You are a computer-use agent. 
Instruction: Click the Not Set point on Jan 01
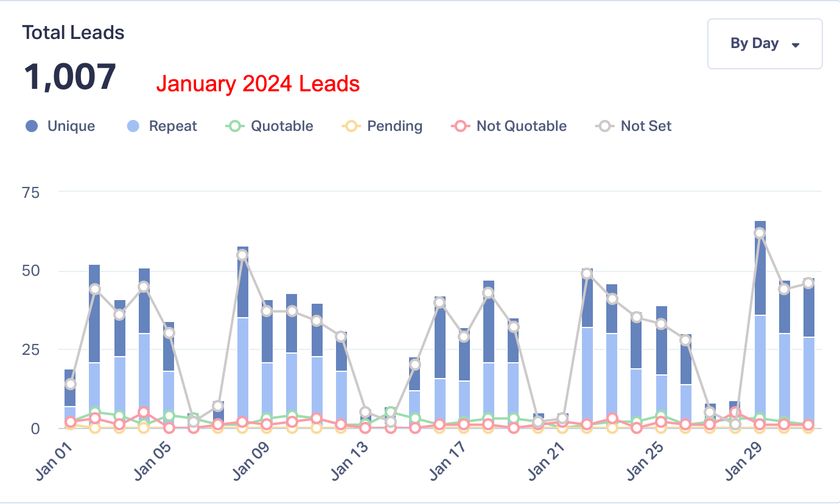tap(71, 384)
